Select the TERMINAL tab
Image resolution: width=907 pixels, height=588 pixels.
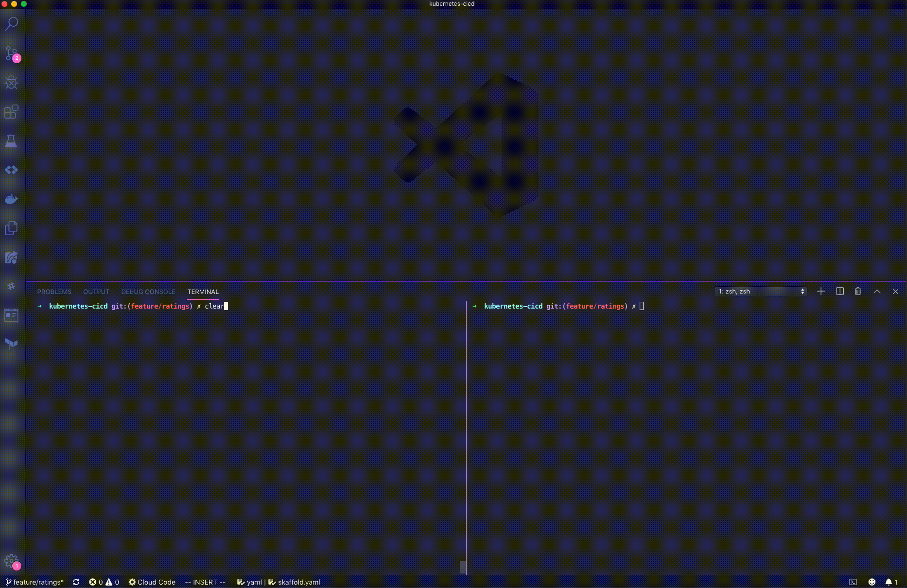tap(203, 292)
